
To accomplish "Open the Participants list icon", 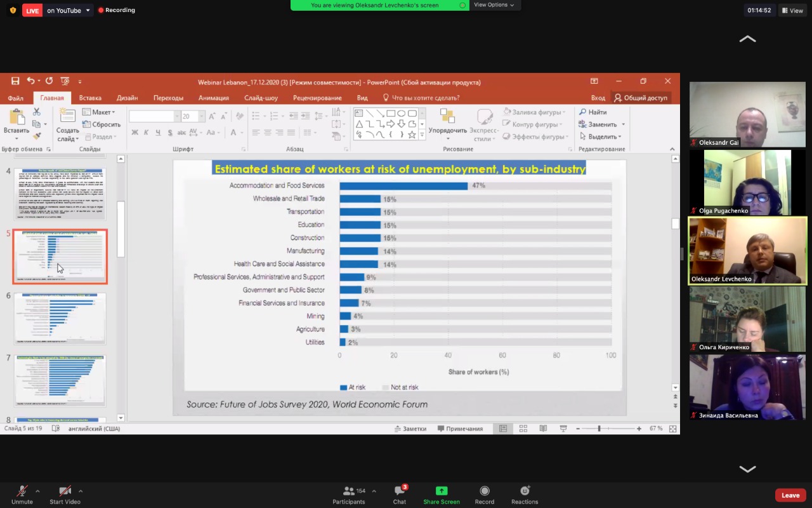I will [349, 491].
